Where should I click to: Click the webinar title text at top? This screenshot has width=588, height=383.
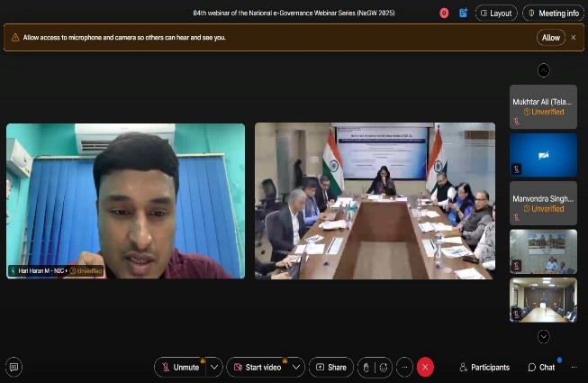[294, 13]
